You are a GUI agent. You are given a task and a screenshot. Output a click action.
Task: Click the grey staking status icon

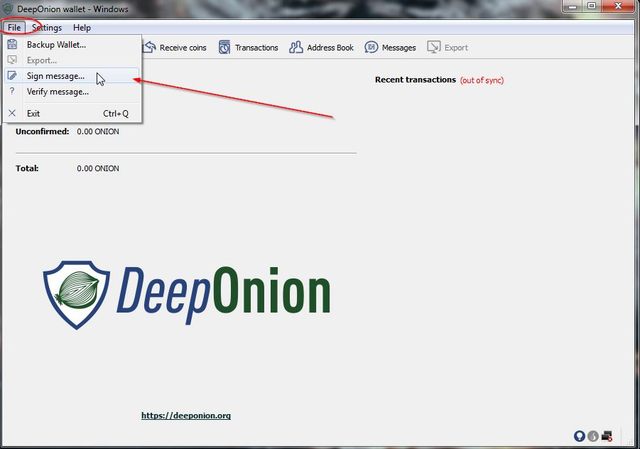click(x=593, y=436)
